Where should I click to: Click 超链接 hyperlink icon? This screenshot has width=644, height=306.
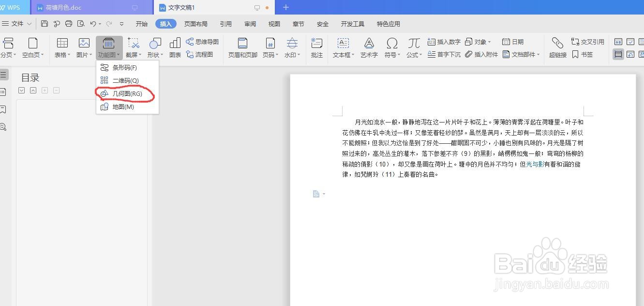558,48
